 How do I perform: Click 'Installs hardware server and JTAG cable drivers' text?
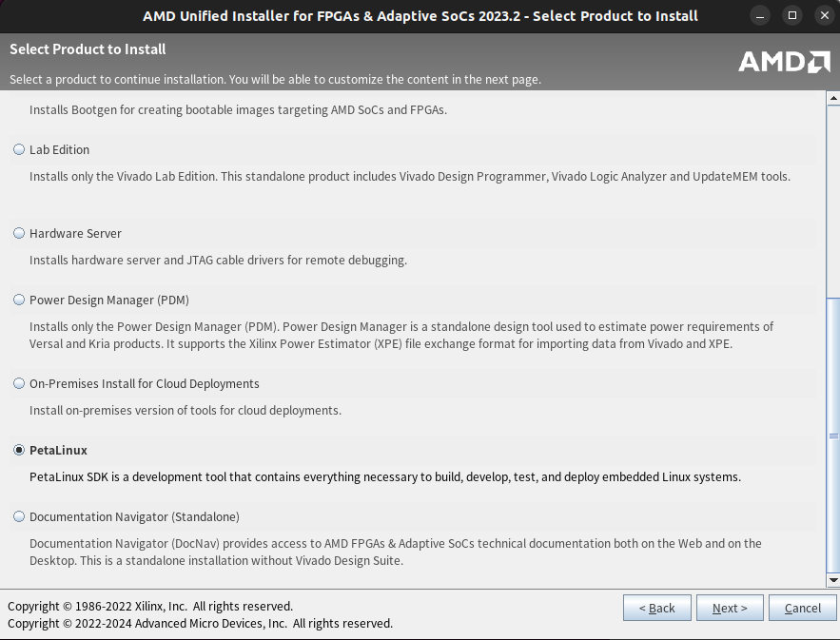point(218,260)
